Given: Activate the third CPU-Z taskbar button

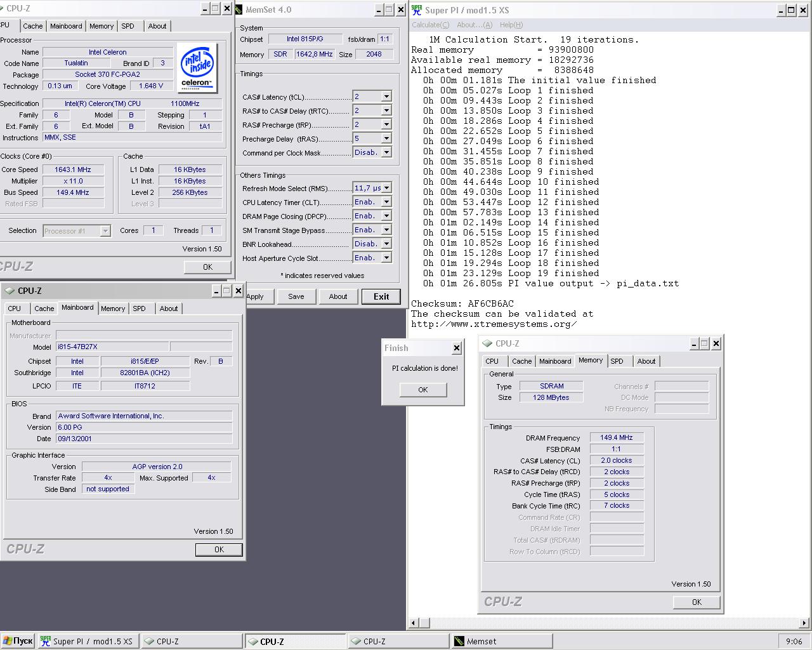Looking at the screenshot, I should click(x=397, y=641).
